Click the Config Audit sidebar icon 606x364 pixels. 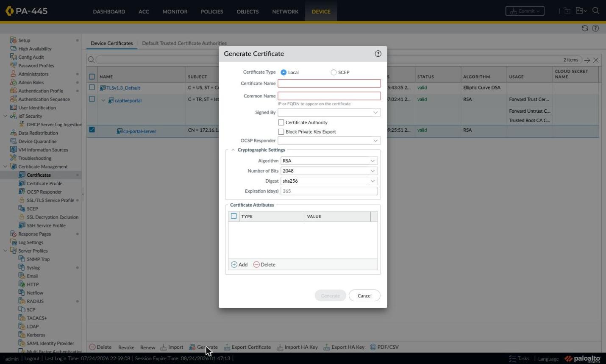point(13,57)
